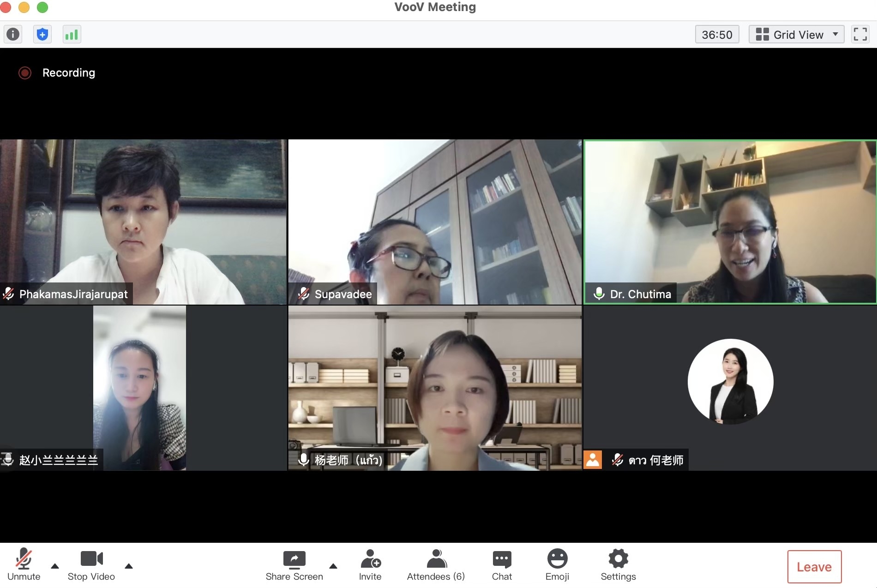Click active mic icon beside Dr. Chutima

point(599,294)
